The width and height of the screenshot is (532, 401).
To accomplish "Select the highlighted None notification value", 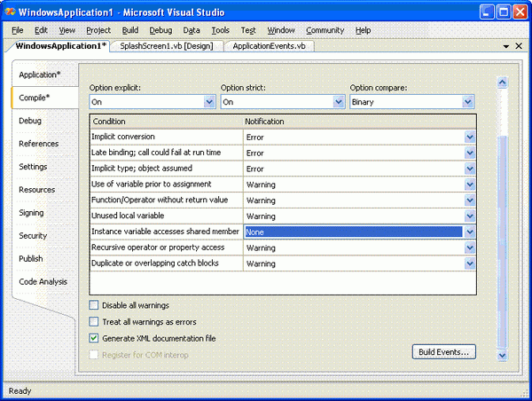I will [353, 232].
